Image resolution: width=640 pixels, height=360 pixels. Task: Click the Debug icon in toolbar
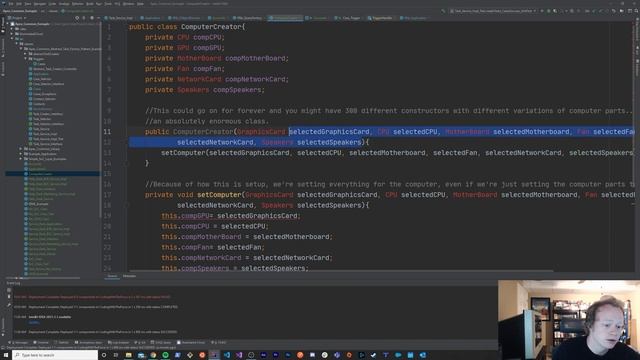point(549,11)
